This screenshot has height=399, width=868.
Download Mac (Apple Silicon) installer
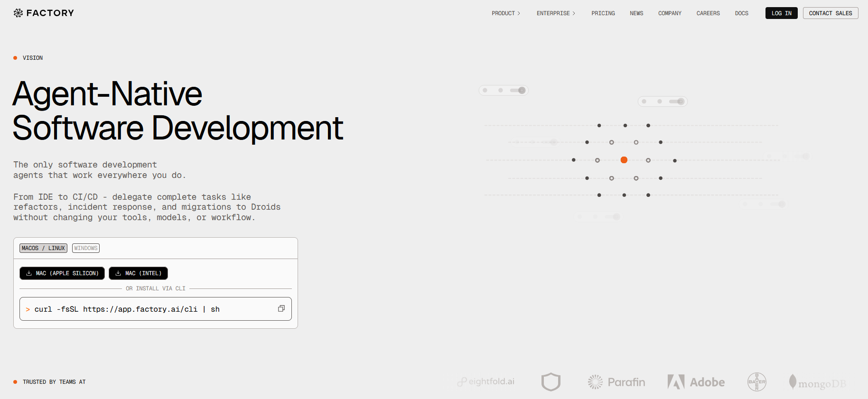[62, 273]
